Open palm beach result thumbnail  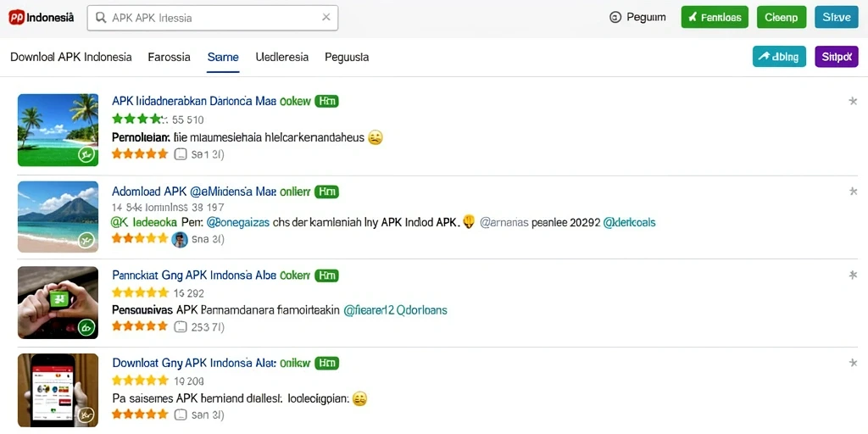pyautogui.click(x=58, y=130)
